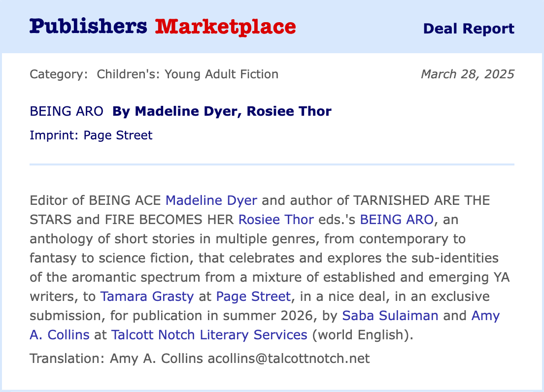Click the (world English) rights text
544x392 pixels.
tap(362, 335)
